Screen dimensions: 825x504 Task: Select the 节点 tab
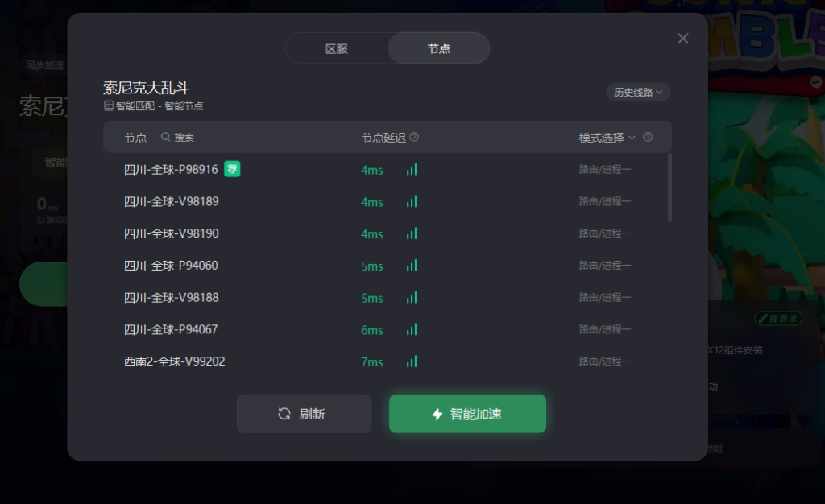(439, 49)
